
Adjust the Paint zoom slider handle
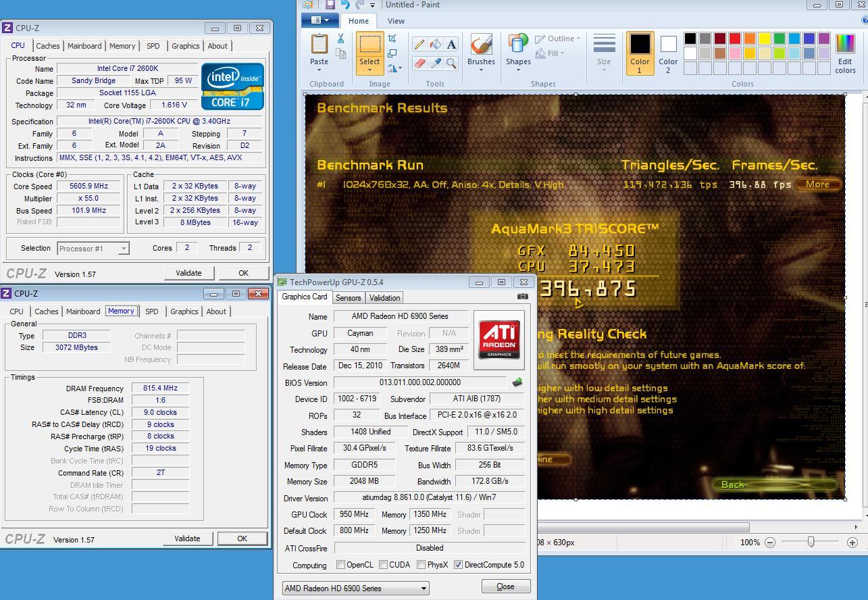(811, 543)
